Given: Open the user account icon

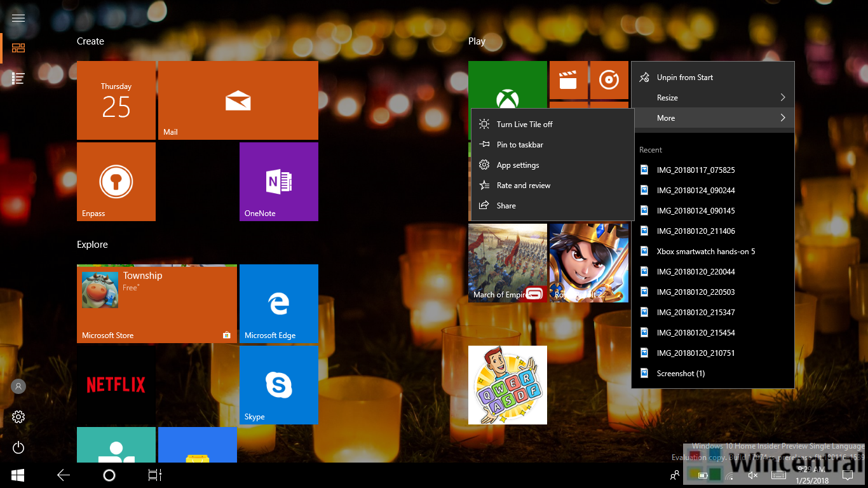Looking at the screenshot, I should click(18, 386).
